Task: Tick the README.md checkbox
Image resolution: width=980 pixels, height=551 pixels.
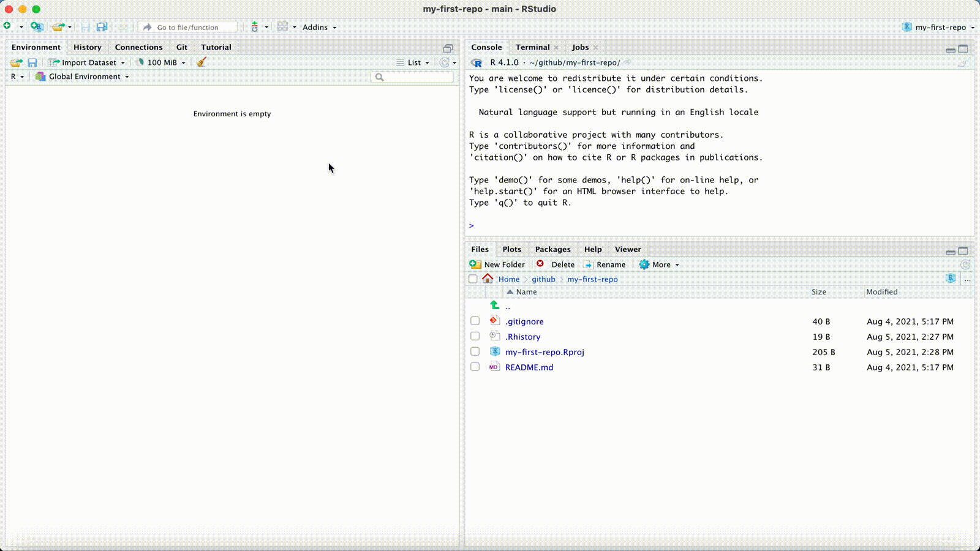Action: 475,367
